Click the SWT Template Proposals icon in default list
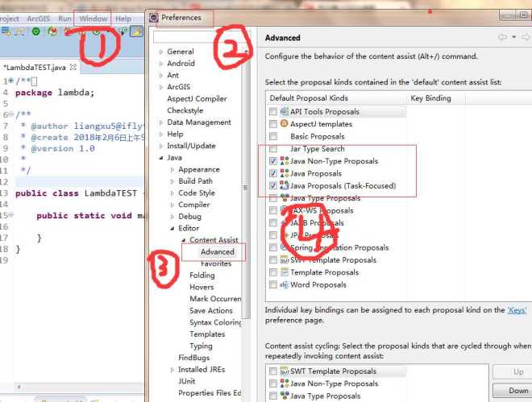 point(284,260)
